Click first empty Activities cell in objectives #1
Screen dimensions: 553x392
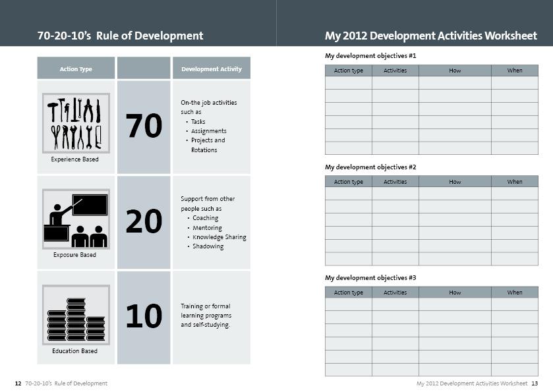[395, 83]
